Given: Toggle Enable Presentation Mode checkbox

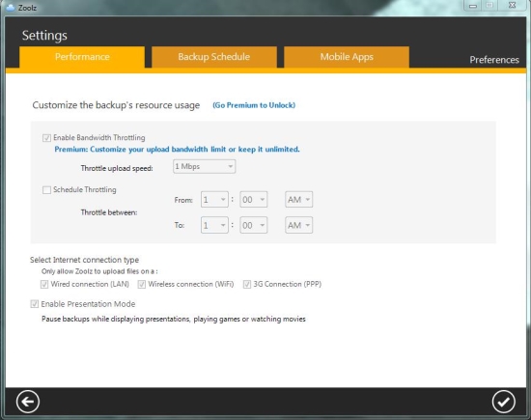Looking at the screenshot, I should coord(34,304).
